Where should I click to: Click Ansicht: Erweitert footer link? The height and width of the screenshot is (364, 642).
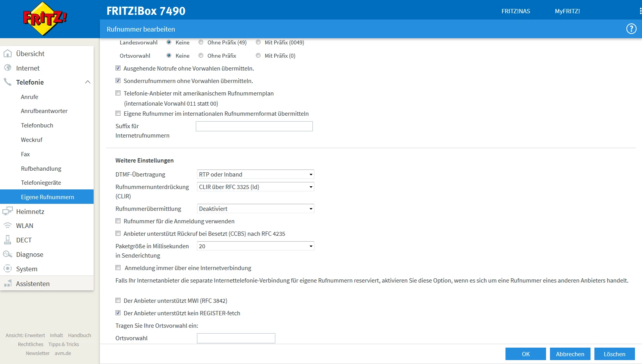pyautogui.click(x=25, y=335)
